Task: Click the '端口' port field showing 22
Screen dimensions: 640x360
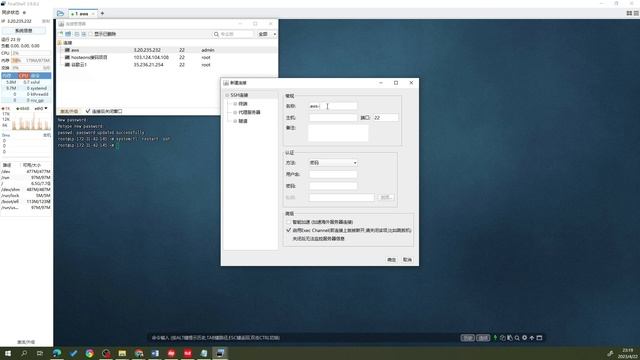Action: [386, 118]
